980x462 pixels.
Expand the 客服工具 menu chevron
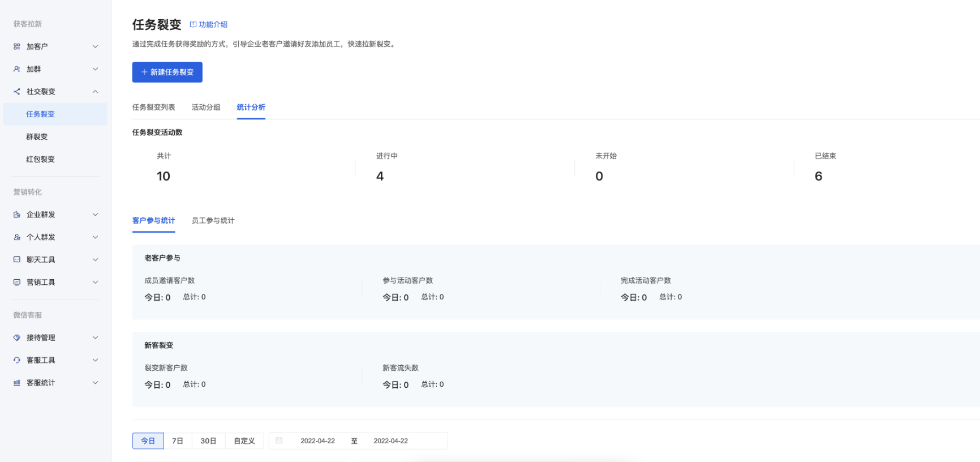click(95, 360)
